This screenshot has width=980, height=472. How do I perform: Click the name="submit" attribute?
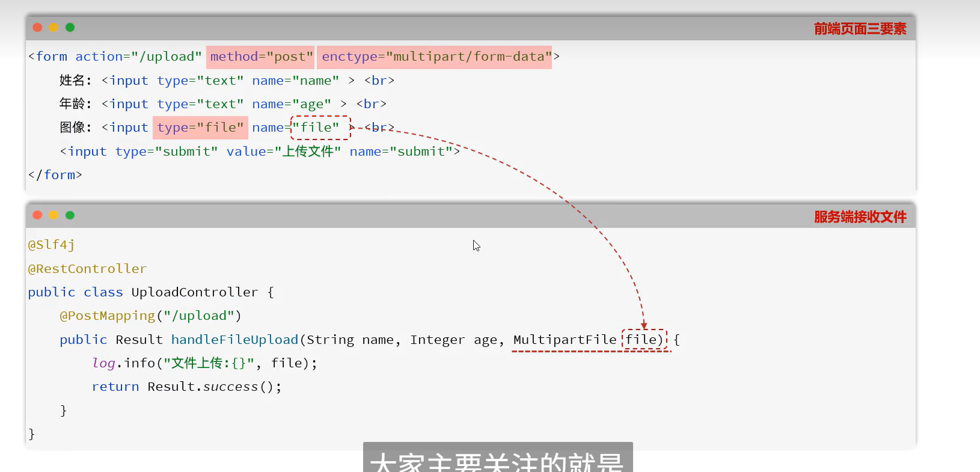coord(401,152)
